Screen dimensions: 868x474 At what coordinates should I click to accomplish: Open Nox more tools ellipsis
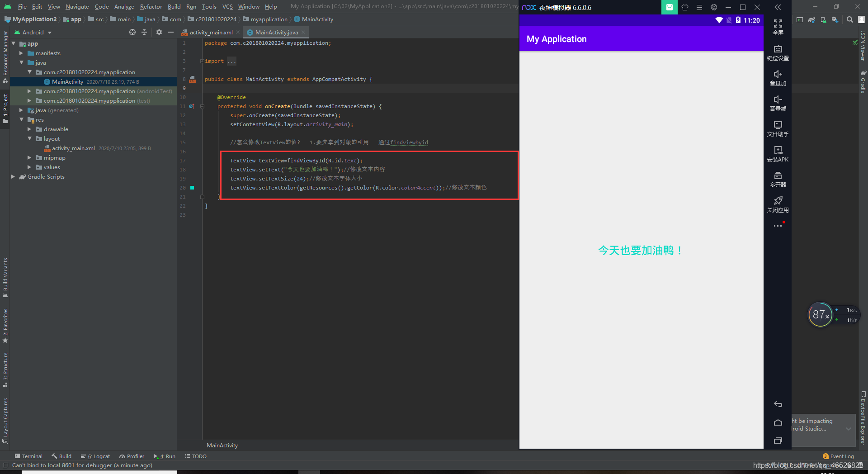(x=778, y=226)
